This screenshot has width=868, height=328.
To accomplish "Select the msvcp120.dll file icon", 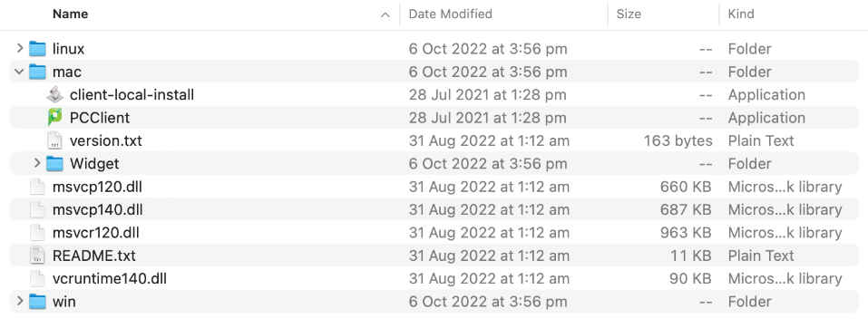I will (x=37, y=187).
